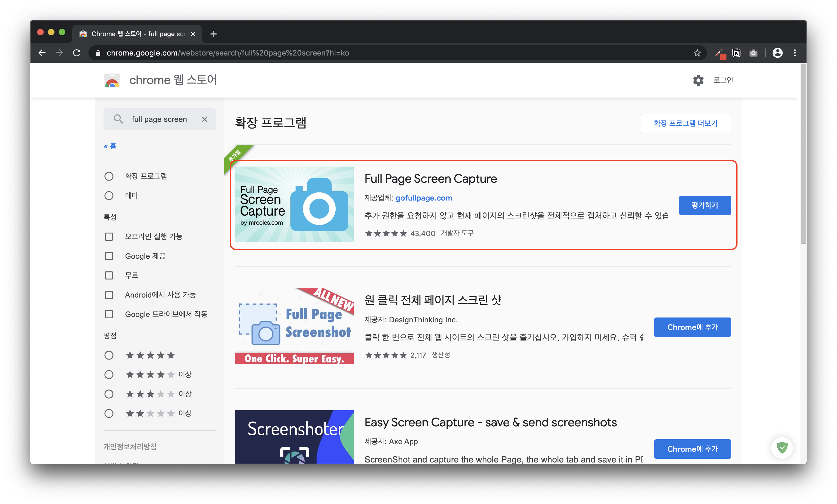The image size is (837, 504).
Task: Click the 로그인 sign-in link
Action: coord(723,80)
